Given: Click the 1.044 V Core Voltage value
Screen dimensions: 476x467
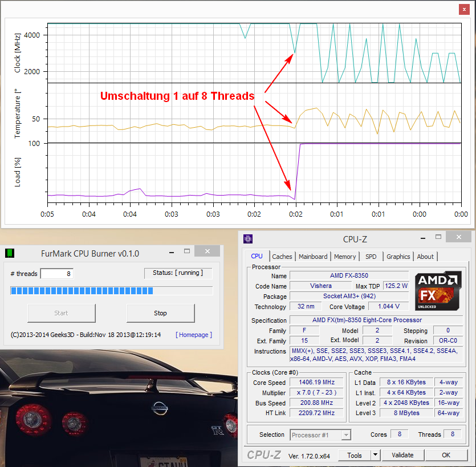Looking at the screenshot, I should (x=389, y=306).
